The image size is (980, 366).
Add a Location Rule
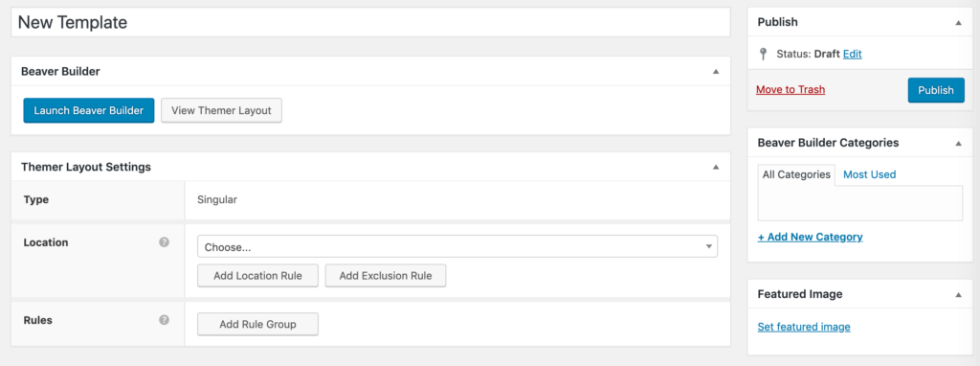click(x=257, y=275)
